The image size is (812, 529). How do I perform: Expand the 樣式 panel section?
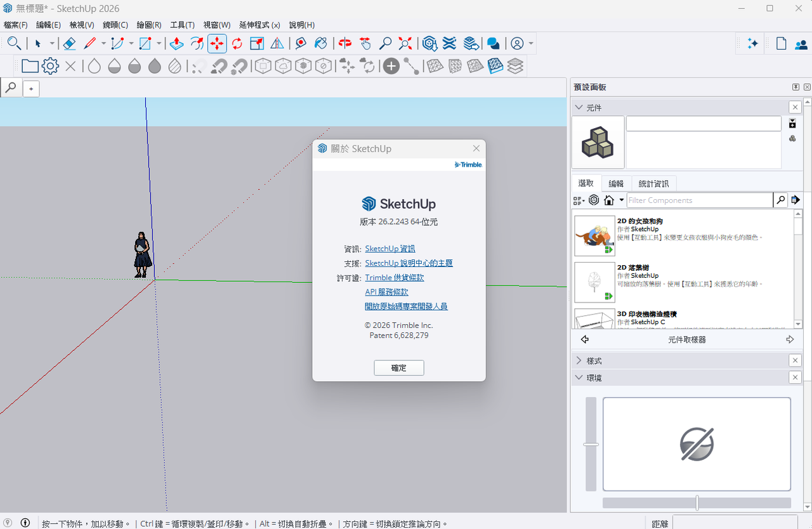[x=579, y=360]
